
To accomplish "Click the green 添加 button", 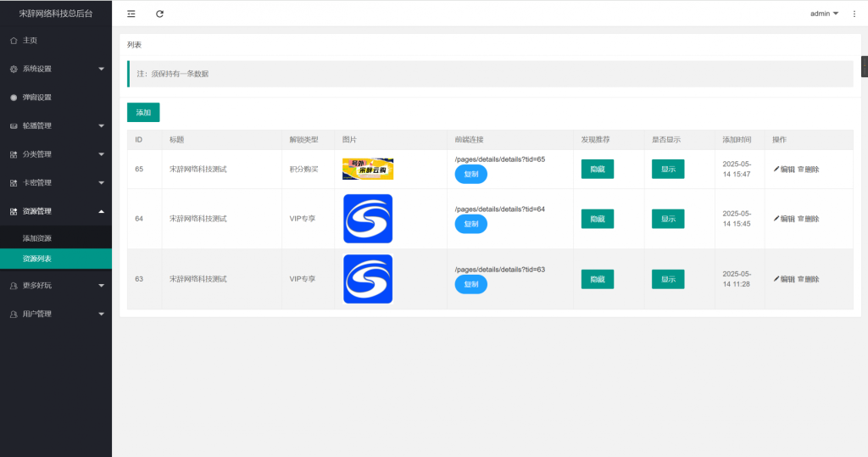I will click(x=143, y=112).
